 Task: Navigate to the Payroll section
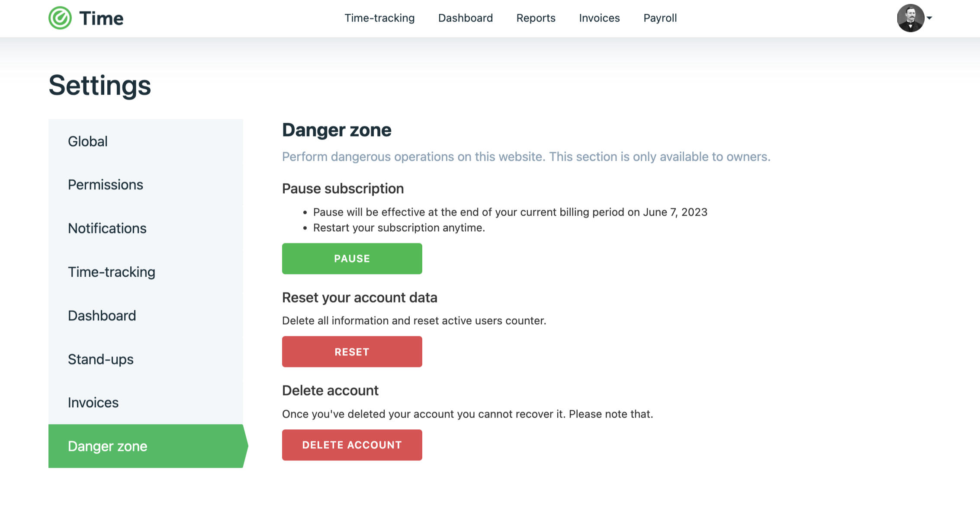pos(660,18)
